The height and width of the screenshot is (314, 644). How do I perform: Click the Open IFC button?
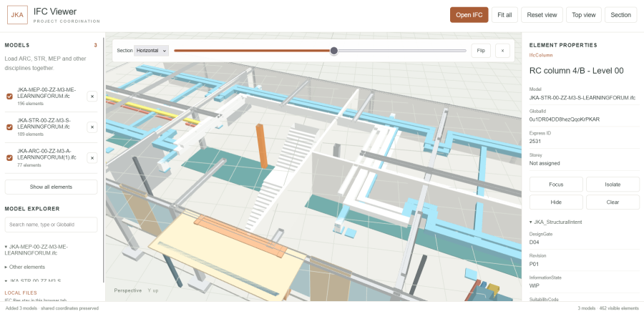[x=469, y=15]
